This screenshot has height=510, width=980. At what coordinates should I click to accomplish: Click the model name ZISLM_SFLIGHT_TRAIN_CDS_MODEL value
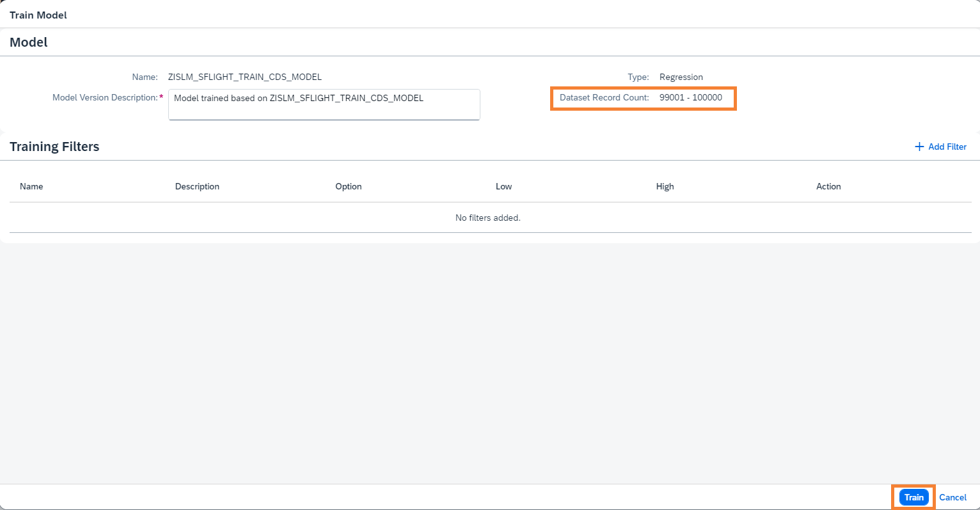tap(244, 77)
